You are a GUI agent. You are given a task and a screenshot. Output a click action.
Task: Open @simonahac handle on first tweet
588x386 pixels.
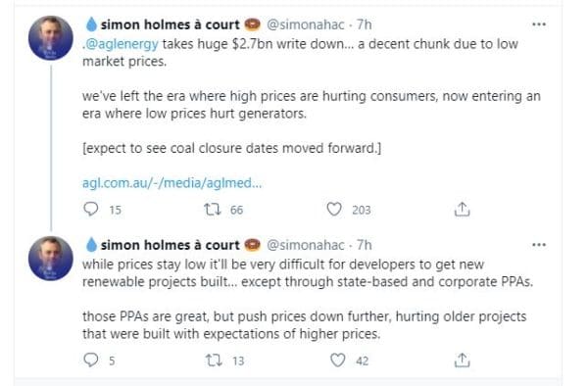pyautogui.click(x=305, y=24)
